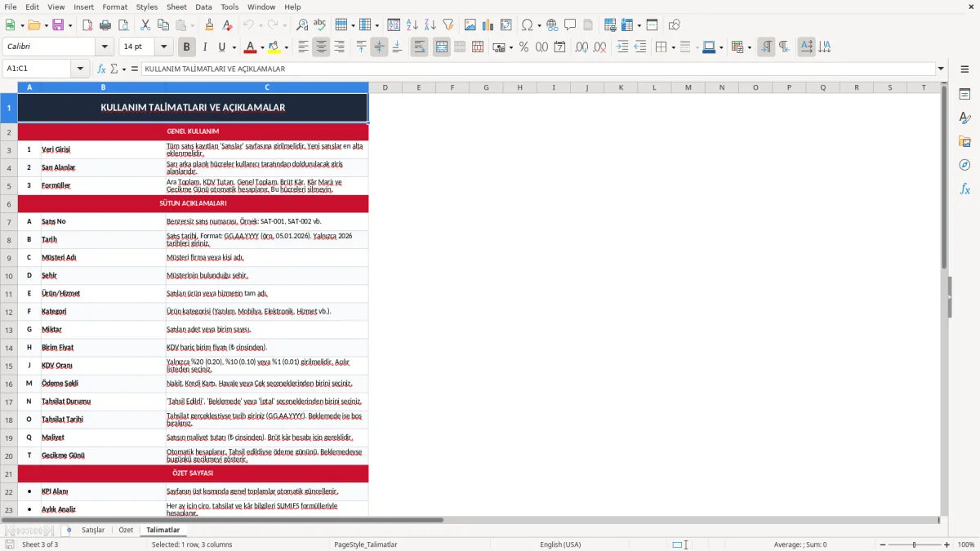The image size is (980, 551).
Task: Insert a pivot table
Action: [506, 25]
